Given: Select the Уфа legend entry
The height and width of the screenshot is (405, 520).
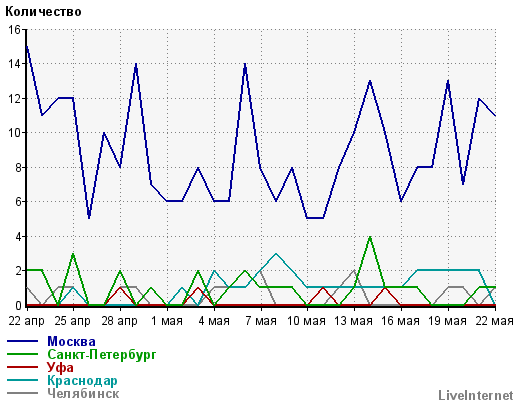Looking at the screenshot, I should click(x=60, y=367).
